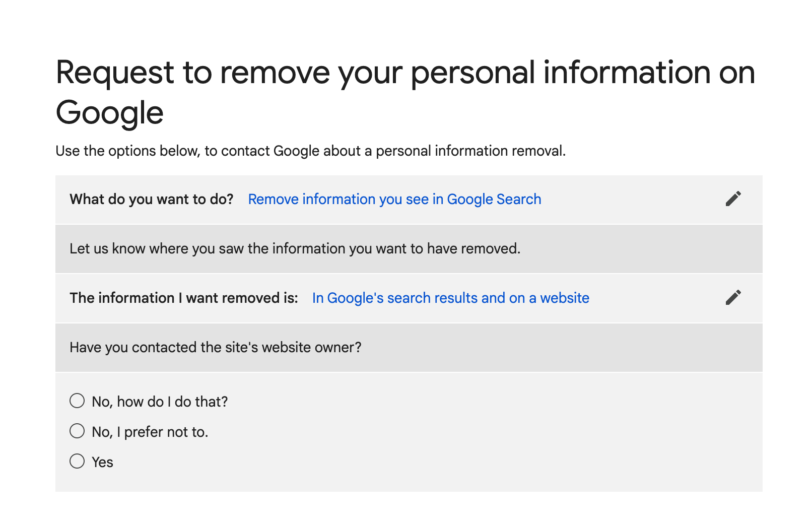The height and width of the screenshot is (522, 812).
Task: Choose the "No, I prefer not to." radio button
Action: click(77, 431)
